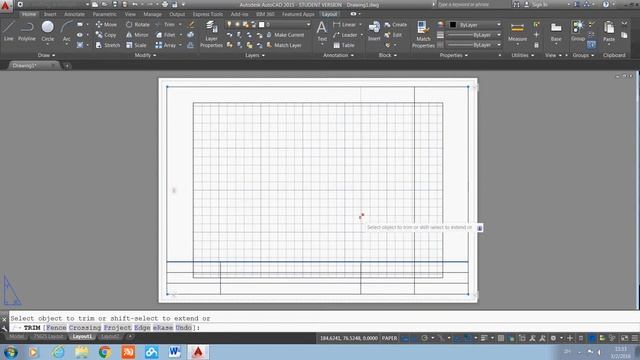Click the Group tool

(578, 31)
